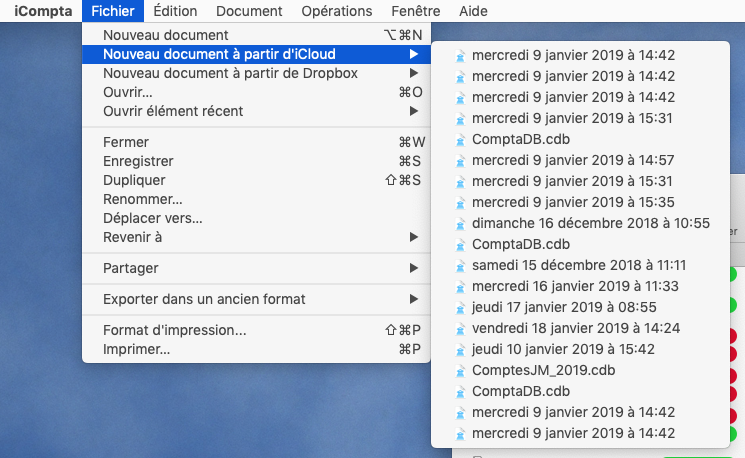This screenshot has height=458, width=745.
Task: Open document mercredi 9 janvier 2019 à 14:57
Action: coord(580,160)
